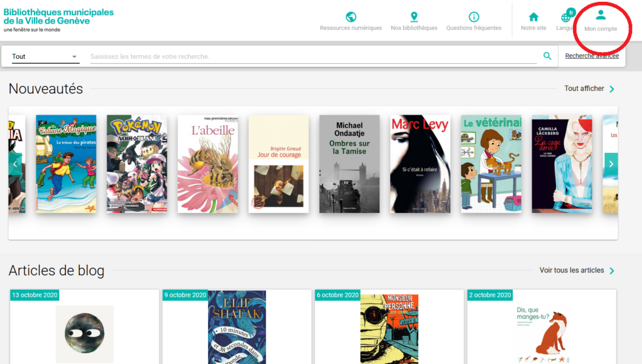The image size is (642, 364).
Task: Open the Elif Shafak blog article image
Action: pyautogui.click(x=237, y=327)
